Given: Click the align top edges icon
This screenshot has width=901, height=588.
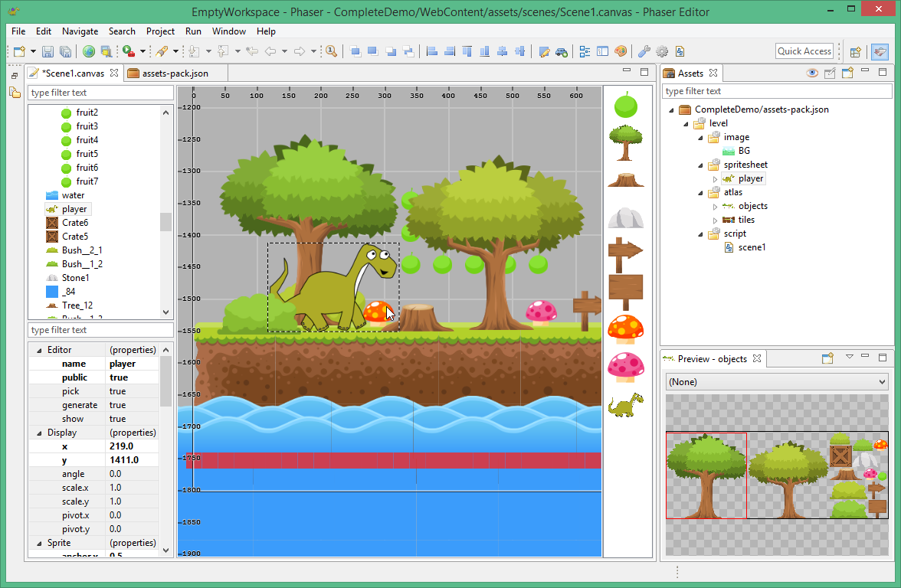Looking at the screenshot, I should [x=467, y=52].
